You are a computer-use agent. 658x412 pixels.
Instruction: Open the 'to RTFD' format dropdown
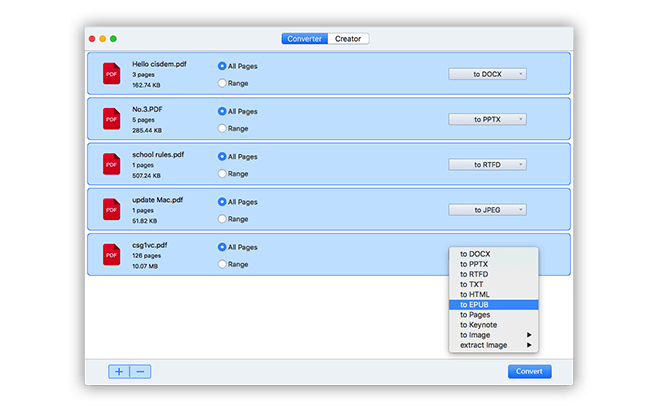coord(487,165)
